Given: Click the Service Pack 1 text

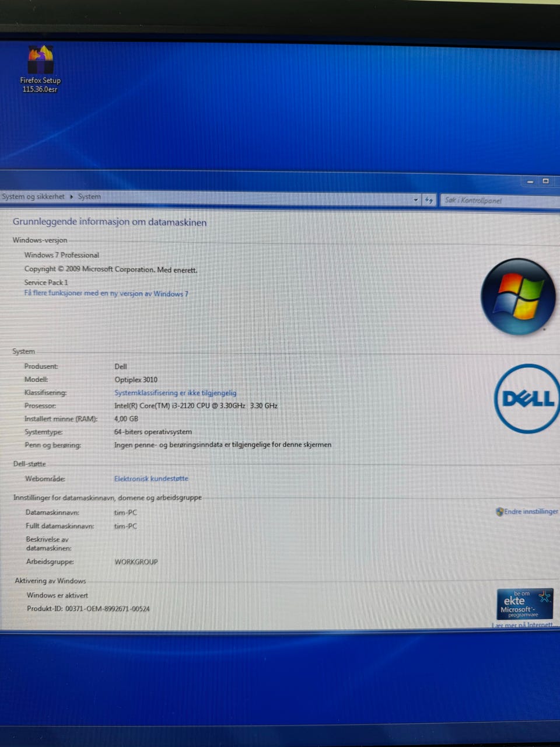Looking at the screenshot, I should coord(46,282).
